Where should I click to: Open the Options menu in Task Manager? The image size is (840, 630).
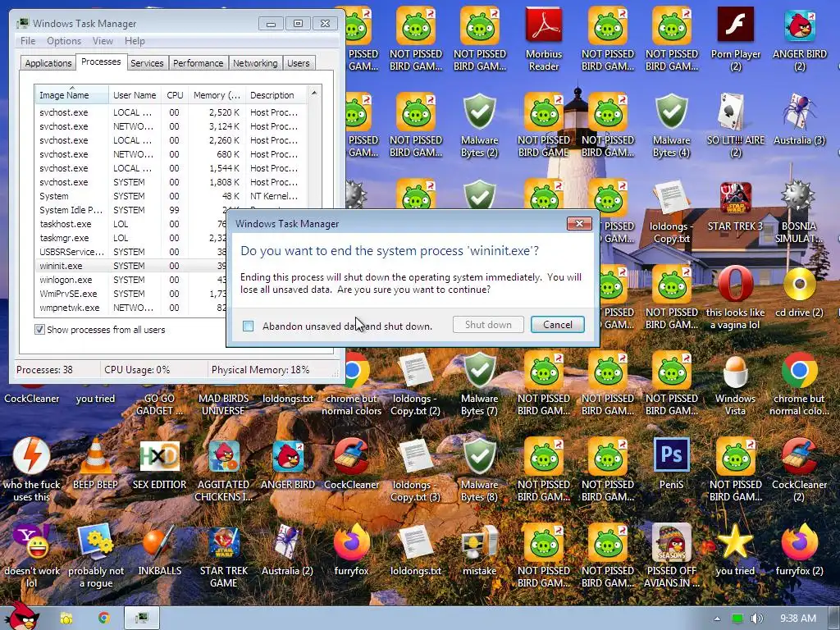tap(64, 41)
